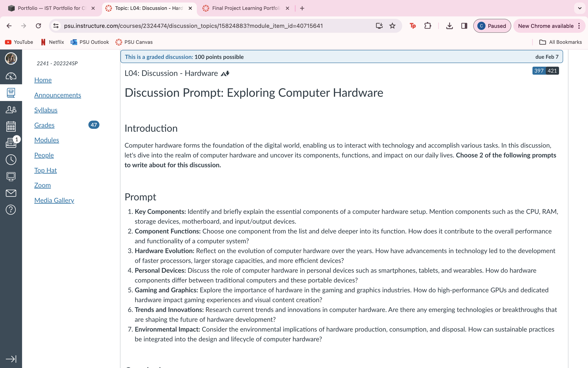Open the Chrome tab search dropdown
The image size is (588, 368).
[x=580, y=8]
